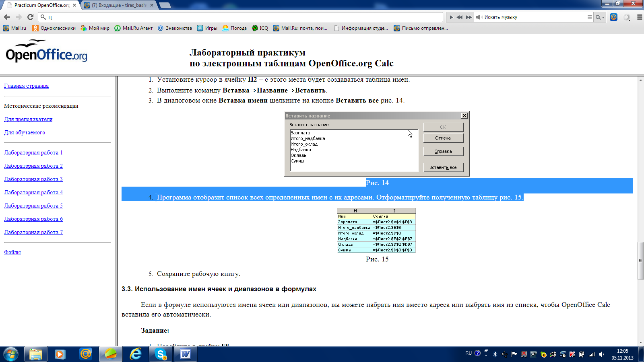The width and height of the screenshot is (644, 362).
Task: Reload the page with the refresh icon
Action: 30,17
